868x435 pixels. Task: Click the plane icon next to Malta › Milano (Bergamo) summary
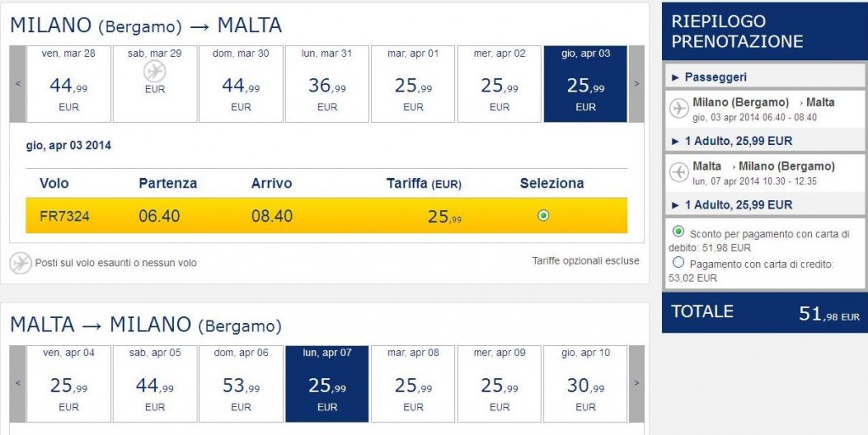[x=678, y=172]
